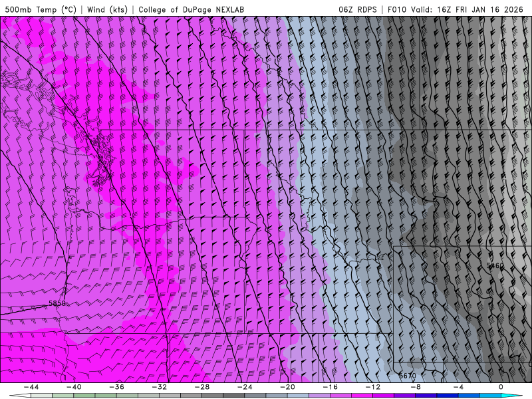Click the 'F010 Valid: 16Z FRI JAN 16 2026' text
Screen dimensions: 532x399
pos(456,9)
